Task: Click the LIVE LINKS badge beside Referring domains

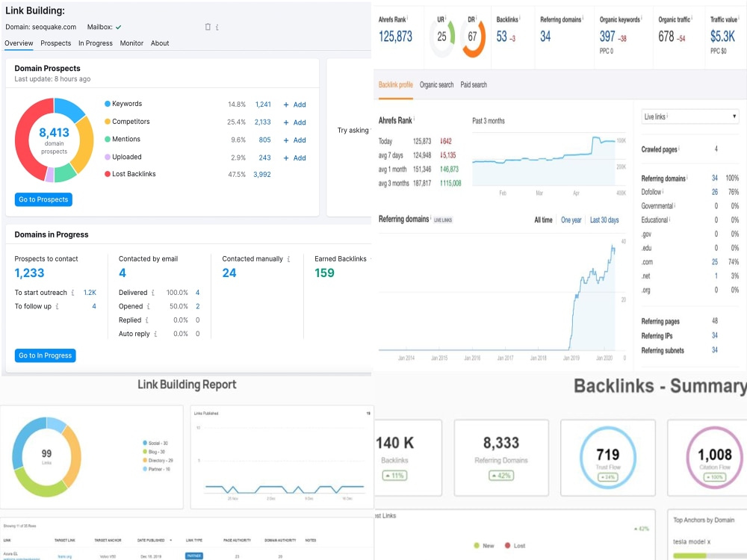Action: tap(443, 220)
